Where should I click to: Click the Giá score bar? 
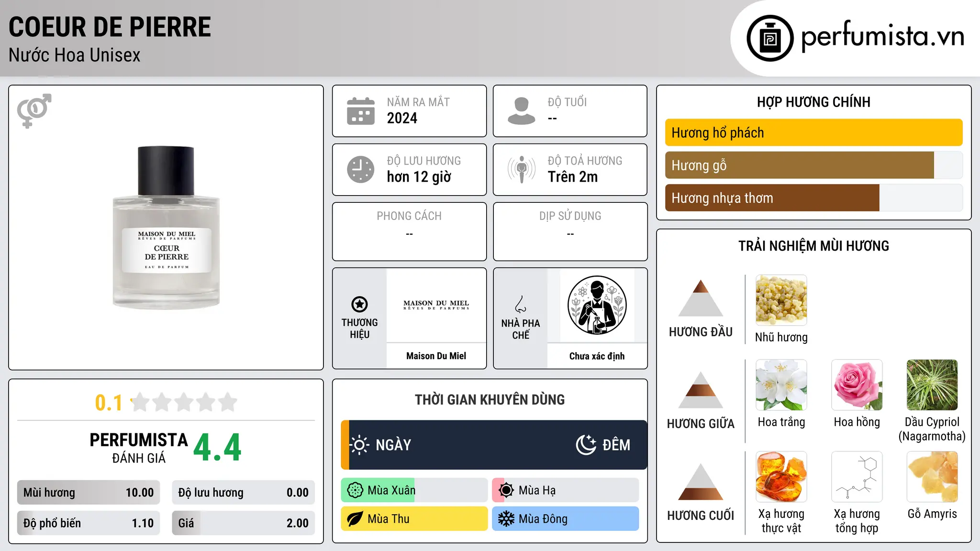[x=243, y=523]
